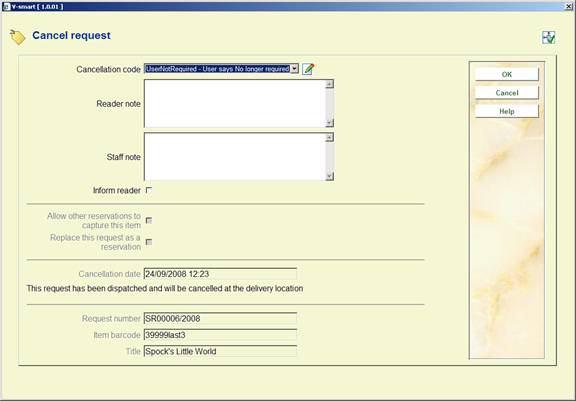This screenshot has width=576, height=401.
Task: Click the Reader note scroll up arrow
Action: coord(330,84)
